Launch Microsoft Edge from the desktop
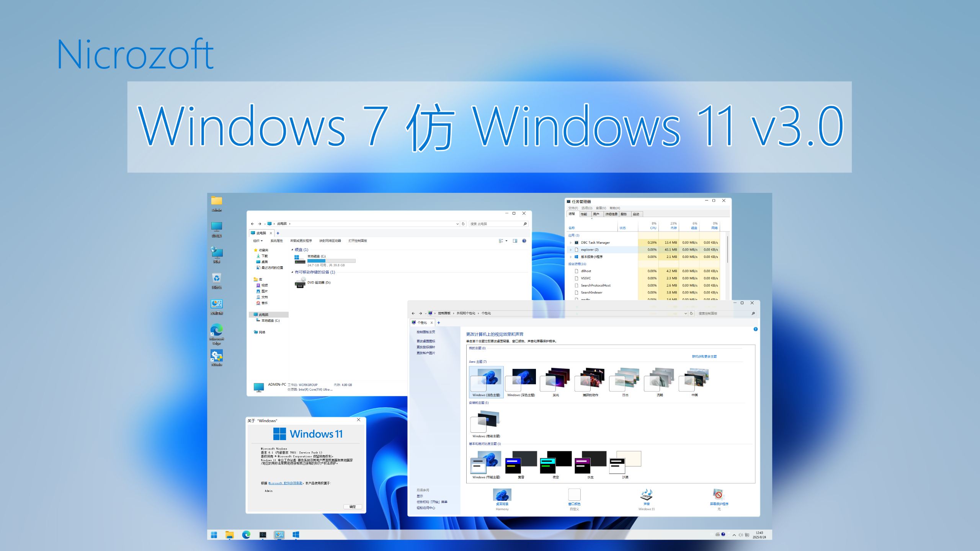 tap(216, 333)
